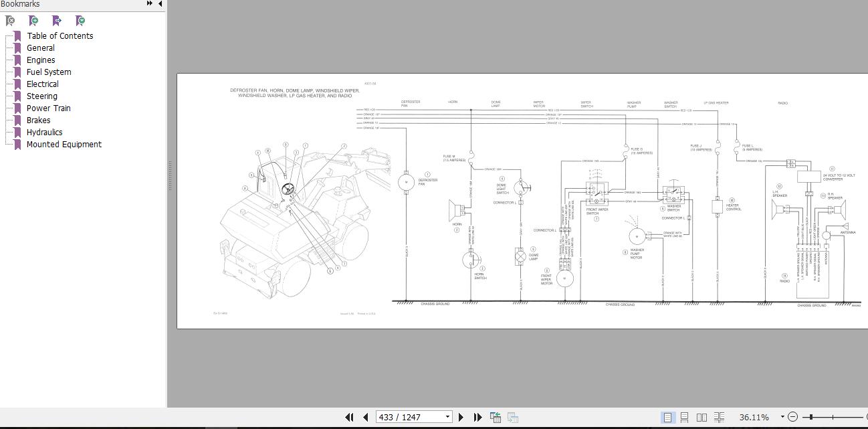Open the Table of Contents bookmark

[60, 35]
